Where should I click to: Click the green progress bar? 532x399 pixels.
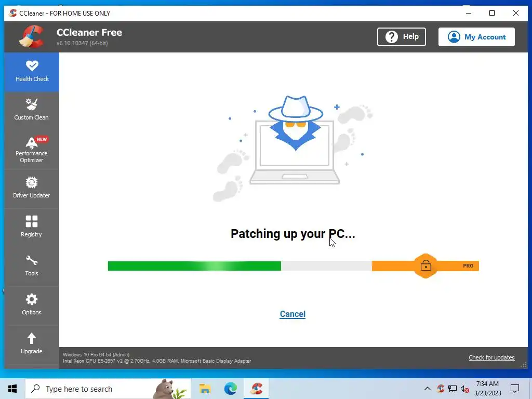(x=194, y=265)
